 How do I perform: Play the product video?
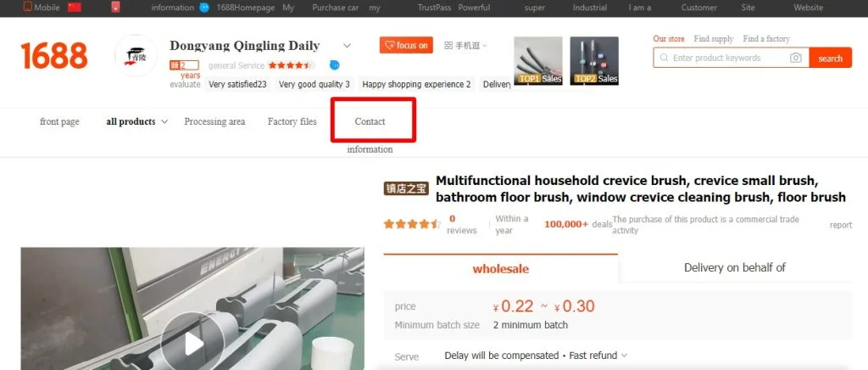click(x=192, y=344)
